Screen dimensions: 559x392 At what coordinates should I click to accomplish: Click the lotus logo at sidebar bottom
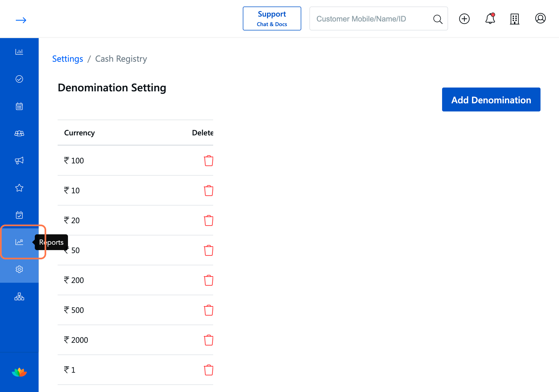[19, 372]
